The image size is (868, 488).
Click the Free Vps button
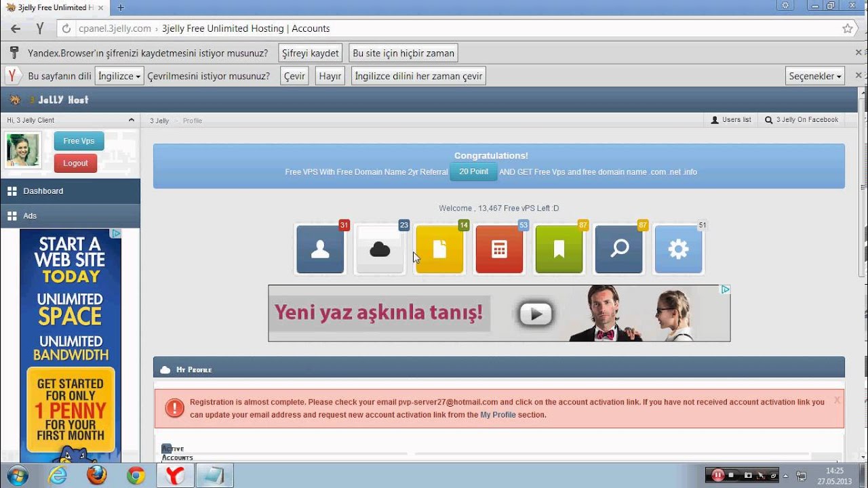tap(79, 141)
